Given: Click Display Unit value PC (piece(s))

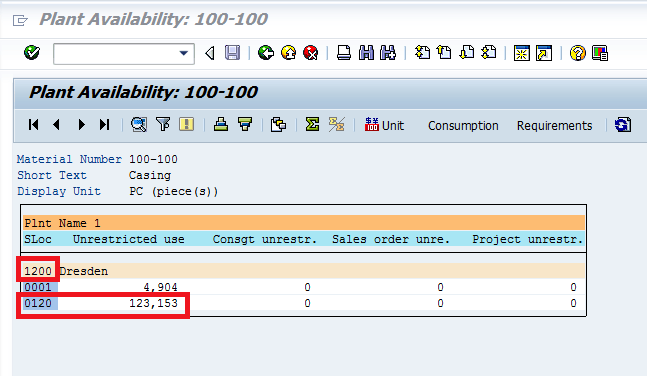Looking at the screenshot, I should (x=173, y=191).
